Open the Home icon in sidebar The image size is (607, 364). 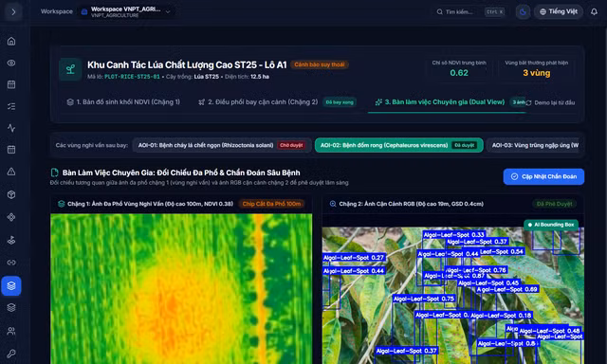tap(11, 41)
